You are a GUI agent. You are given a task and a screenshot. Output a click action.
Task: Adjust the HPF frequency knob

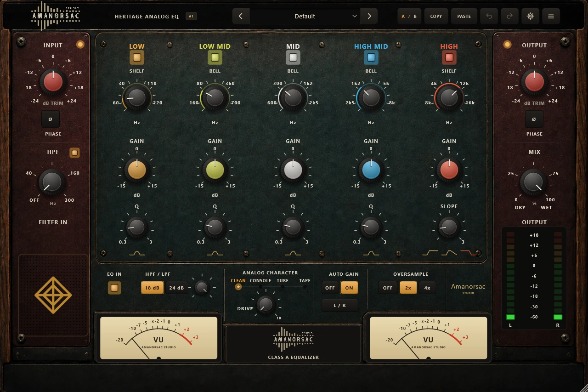coord(52,182)
